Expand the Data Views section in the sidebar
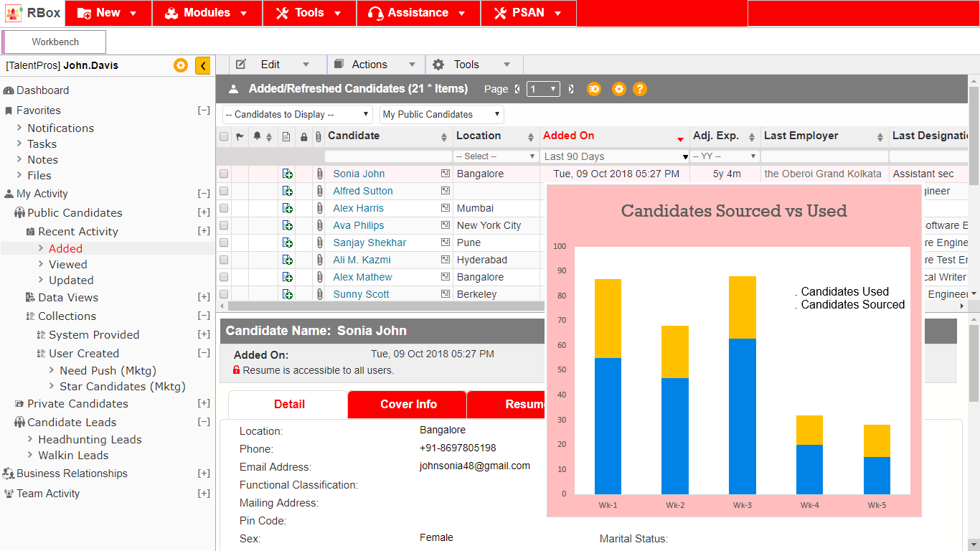This screenshot has height=551, width=980. coord(204,297)
